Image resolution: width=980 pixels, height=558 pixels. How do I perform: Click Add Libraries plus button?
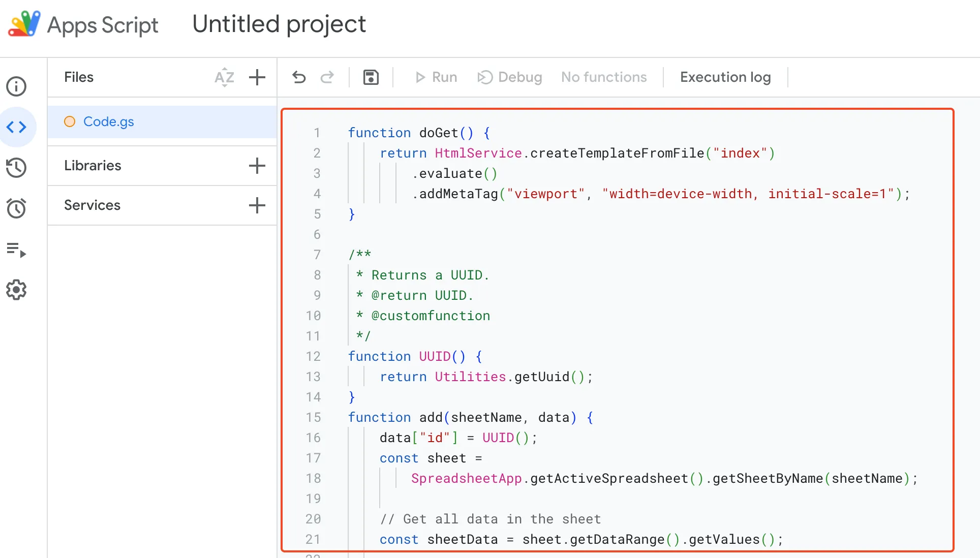point(257,166)
